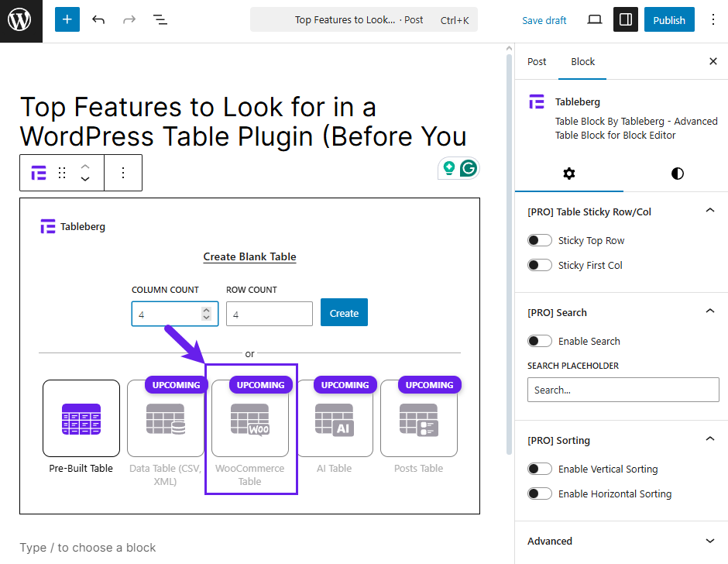Click the Publish button
Screen dimensions: 728x564
point(669,20)
